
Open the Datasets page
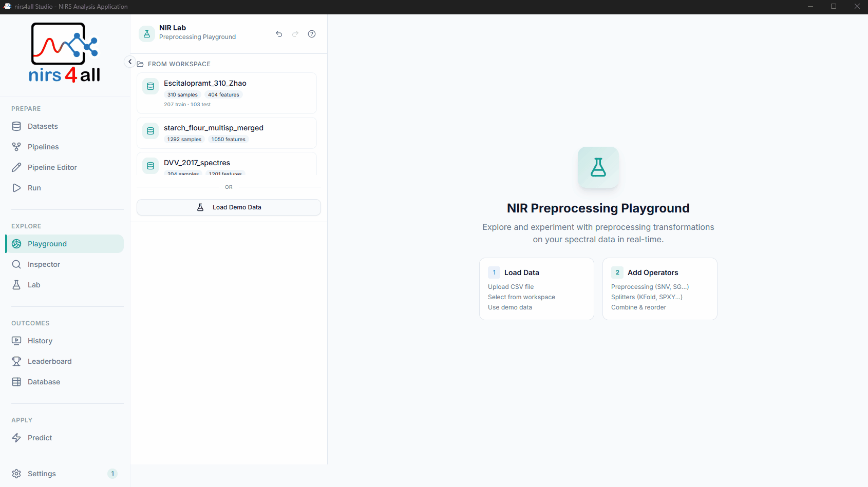pos(64,126)
